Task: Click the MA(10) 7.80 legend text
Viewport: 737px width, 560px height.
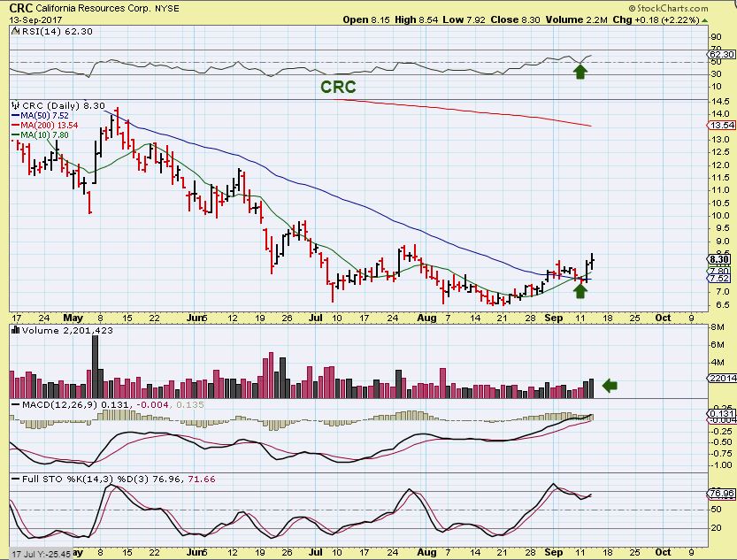Action: [x=44, y=135]
